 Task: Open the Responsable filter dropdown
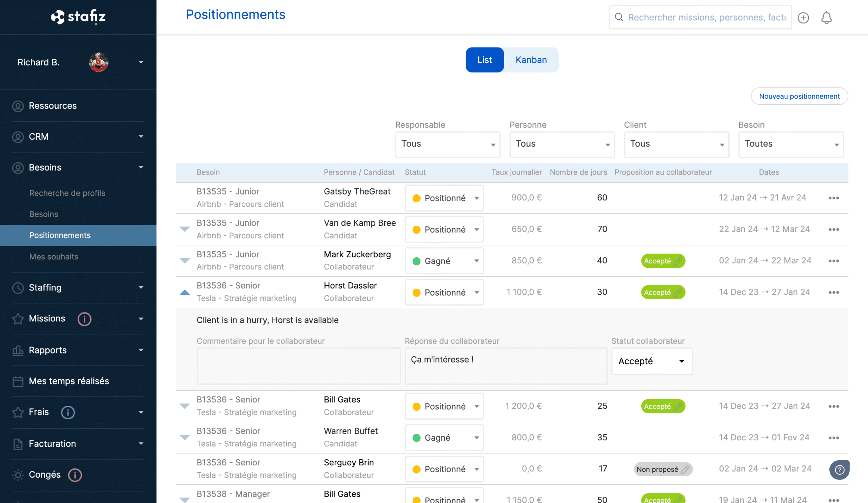[x=447, y=144]
